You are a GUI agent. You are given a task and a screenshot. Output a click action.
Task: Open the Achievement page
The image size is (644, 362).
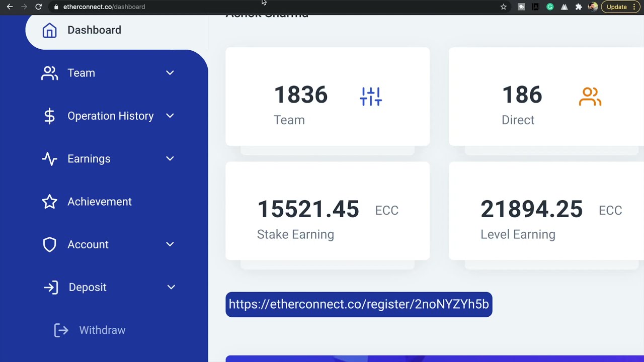pyautogui.click(x=100, y=202)
